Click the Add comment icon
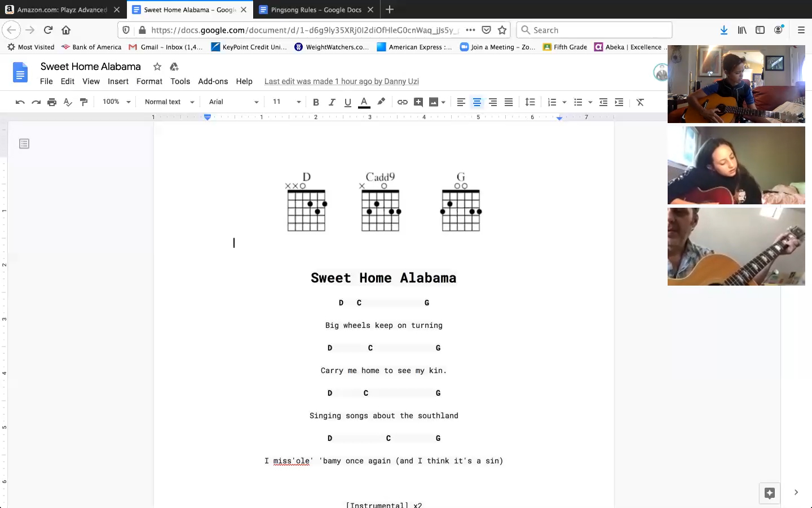The image size is (812, 508). [418, 102]
